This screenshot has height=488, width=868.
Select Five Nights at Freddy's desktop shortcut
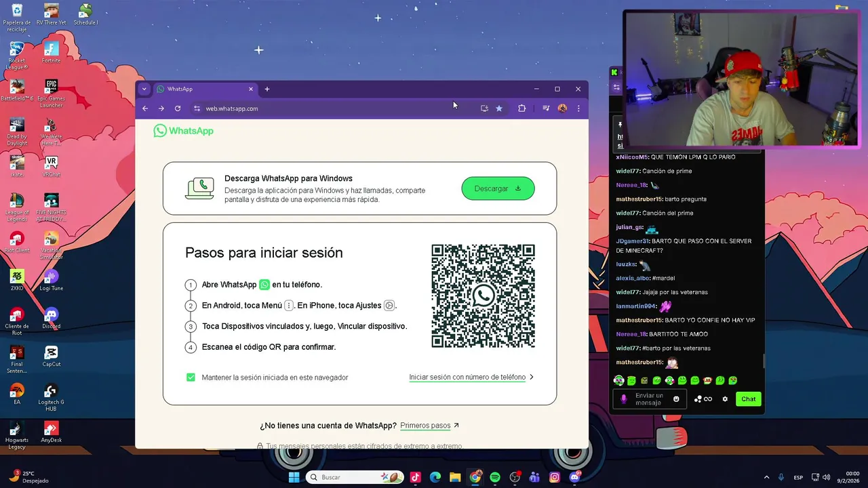click(x=51, y=208)
